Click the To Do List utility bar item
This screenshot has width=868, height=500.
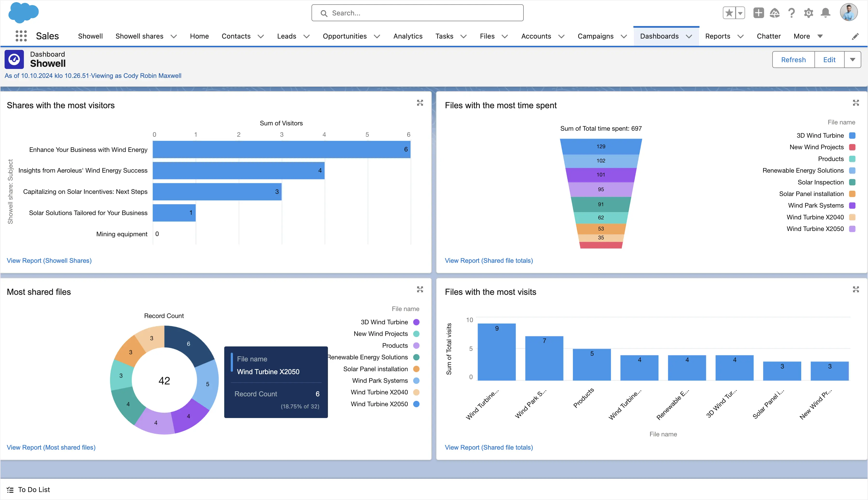click(28, 490)
